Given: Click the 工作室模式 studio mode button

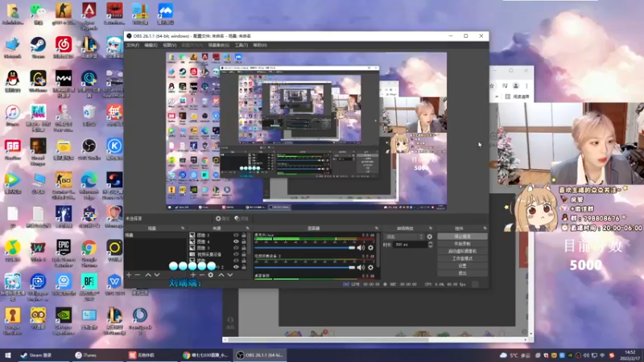Looking at the screenshot, I should (462, 258).
